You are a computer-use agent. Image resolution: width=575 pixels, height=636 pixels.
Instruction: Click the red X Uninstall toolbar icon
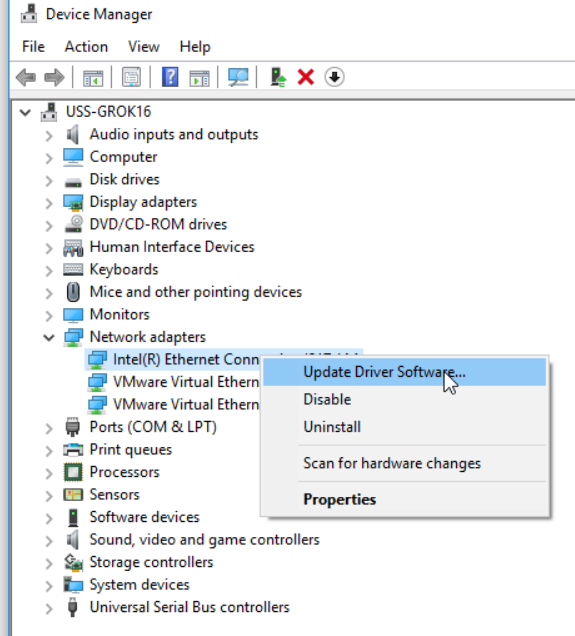coord(306,77)
